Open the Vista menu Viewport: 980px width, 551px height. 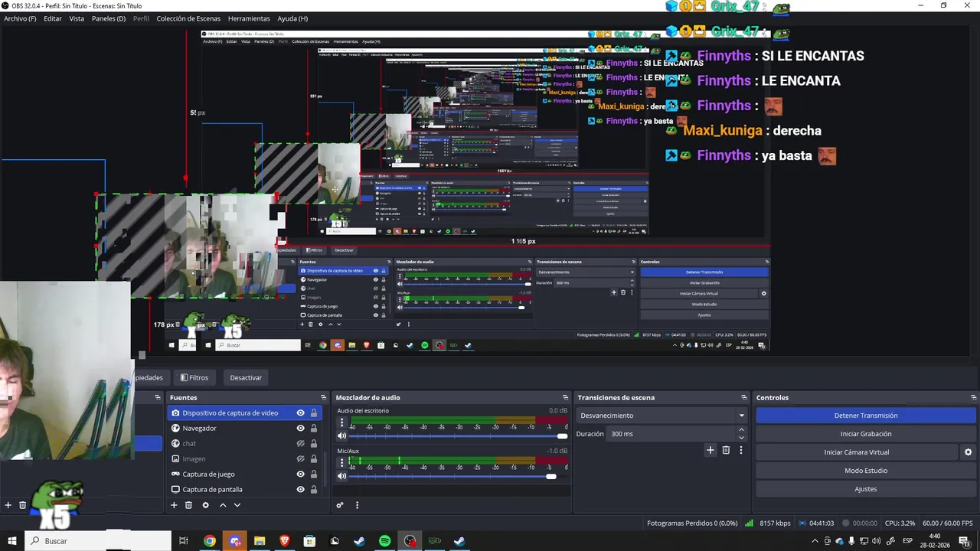(77, 18)
